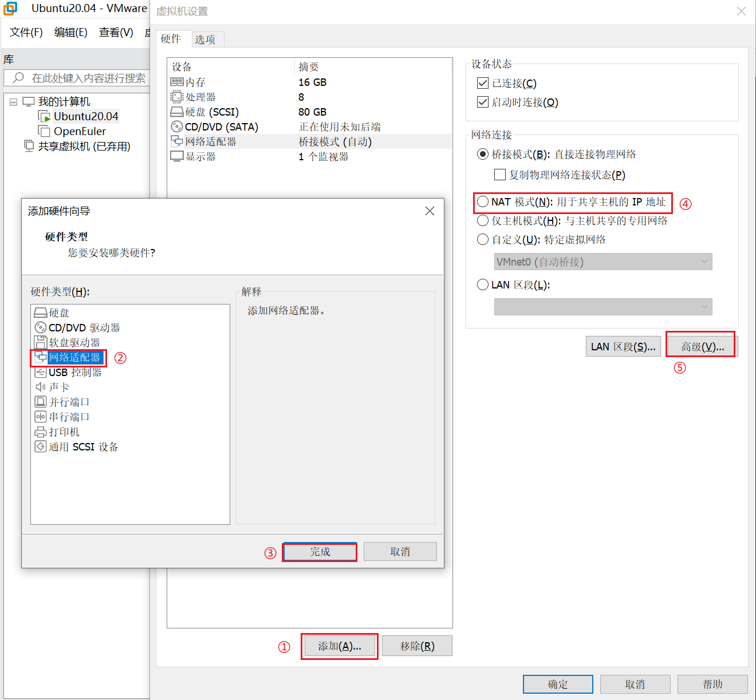Click the 高级(V)... button

pyautogui.click(x=703, y=347)
